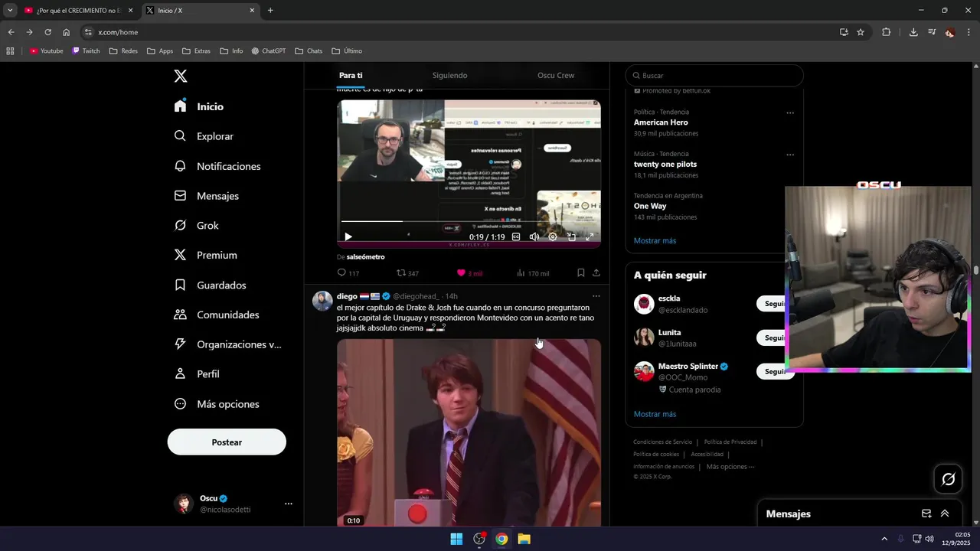Reload the browser page

pyautogui.click(x=47, y=32)
